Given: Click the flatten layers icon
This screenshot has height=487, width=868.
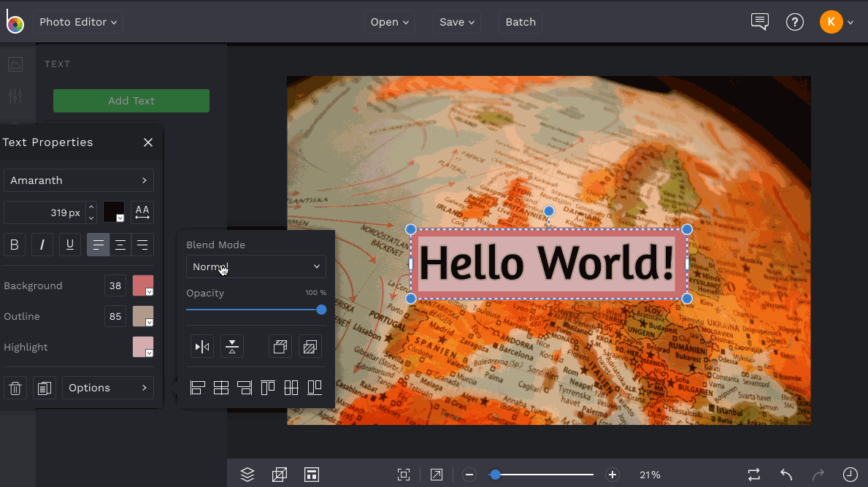Looking at the screenshot, I should click(x=280, y=475).
